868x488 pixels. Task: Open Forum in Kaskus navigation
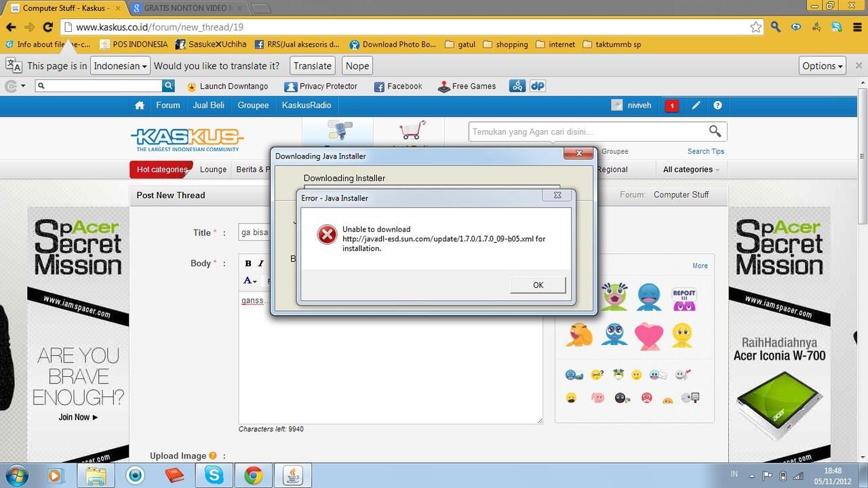tap(168, 105)
